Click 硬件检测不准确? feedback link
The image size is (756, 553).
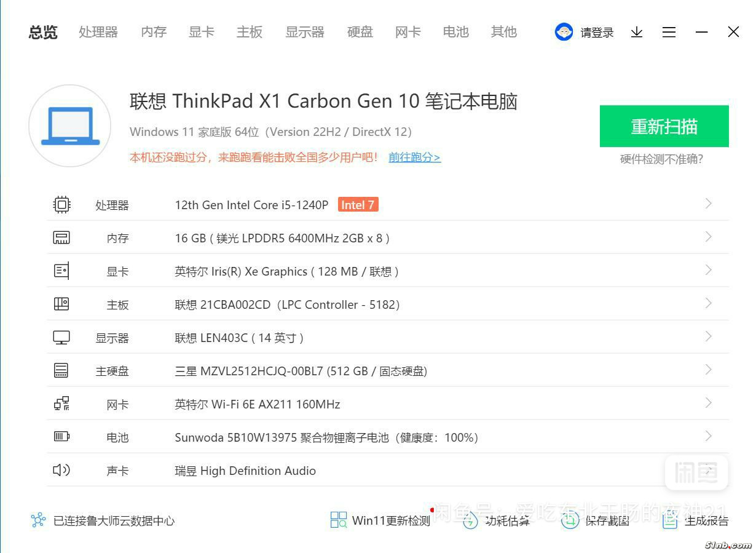click(661, 159)
